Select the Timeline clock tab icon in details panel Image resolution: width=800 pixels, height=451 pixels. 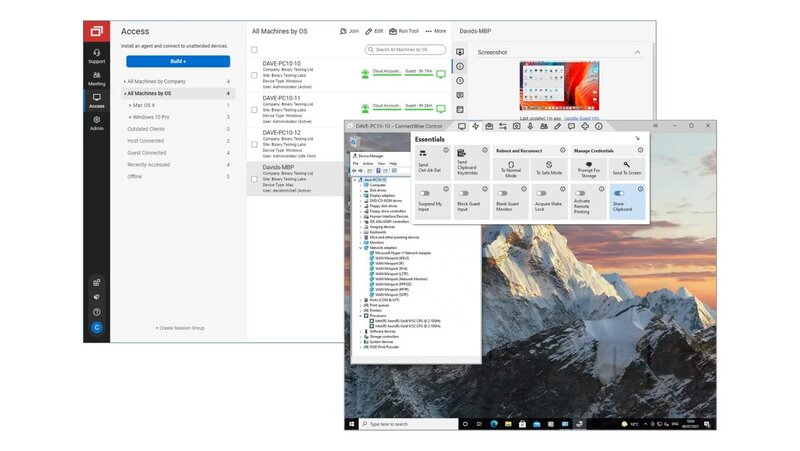click(460, 81)
